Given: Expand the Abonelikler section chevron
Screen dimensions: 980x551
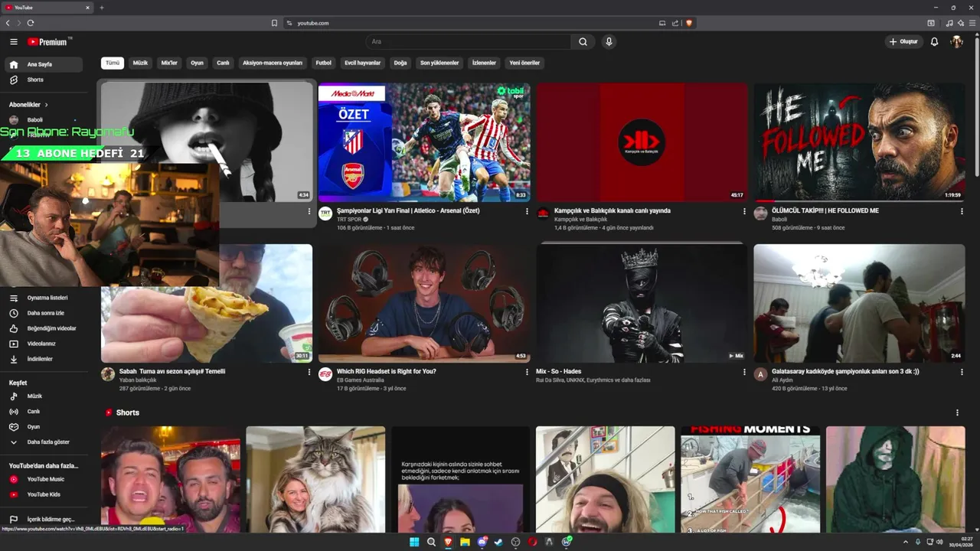Looking at the screenshot, I should tap(46, 105).
